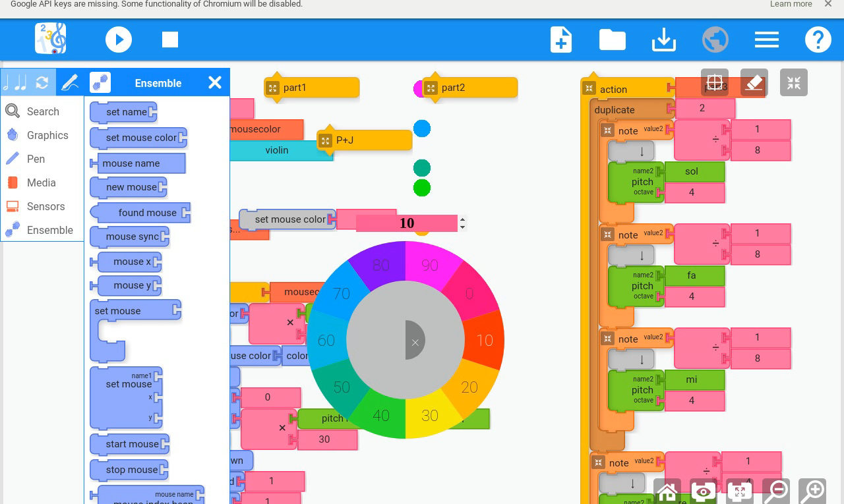Collapse the action block stack
Viewport: 844px width, 504px height.
[x=589, y=89]
